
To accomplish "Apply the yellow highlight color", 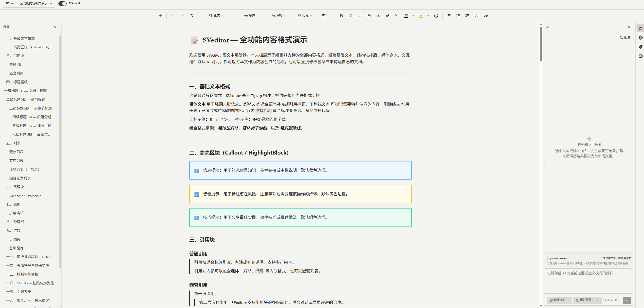I will point(421,16).
